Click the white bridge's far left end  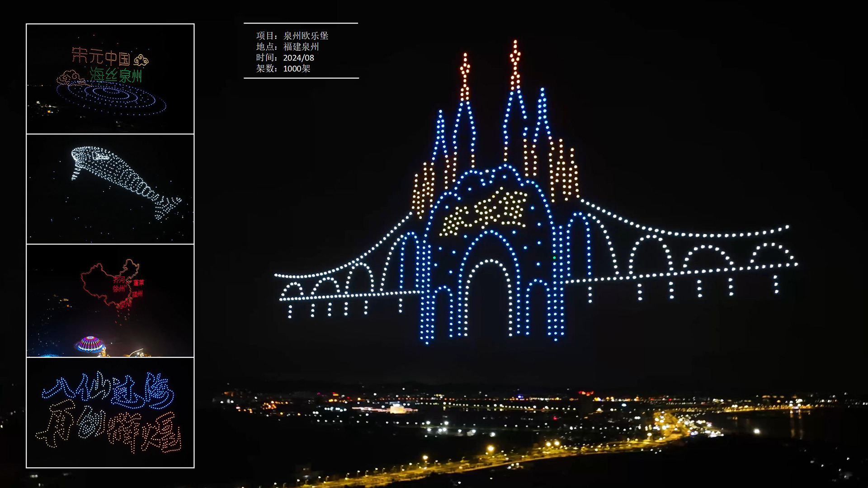[x=277, y=276]
